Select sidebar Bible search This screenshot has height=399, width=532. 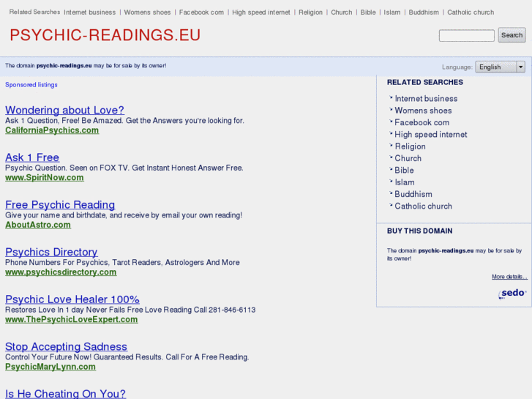point(404,170)
